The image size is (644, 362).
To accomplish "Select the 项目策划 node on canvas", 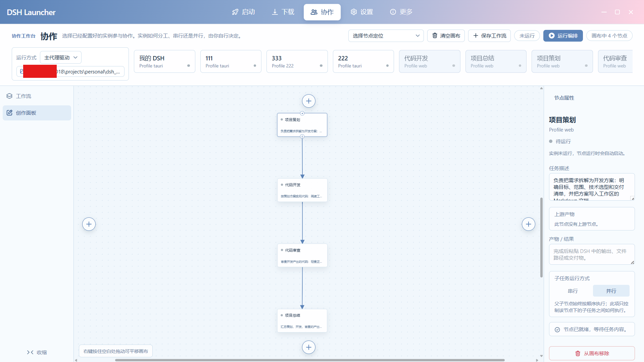I will (x=302, y=125).
